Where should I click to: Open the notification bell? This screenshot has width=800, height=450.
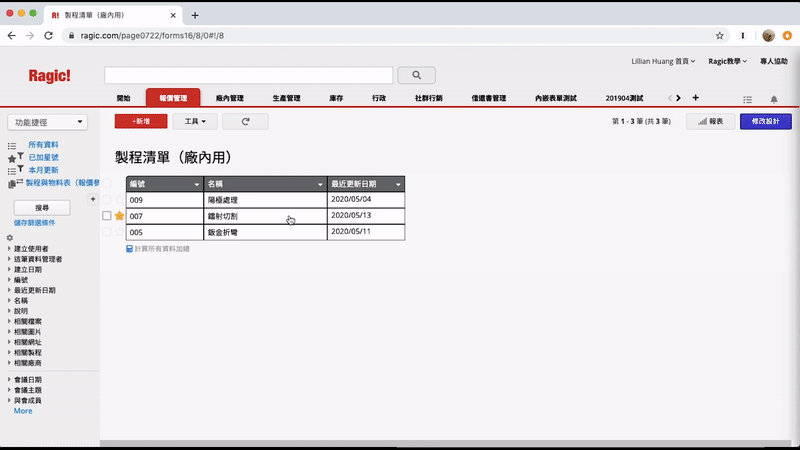tap(774, 99)
